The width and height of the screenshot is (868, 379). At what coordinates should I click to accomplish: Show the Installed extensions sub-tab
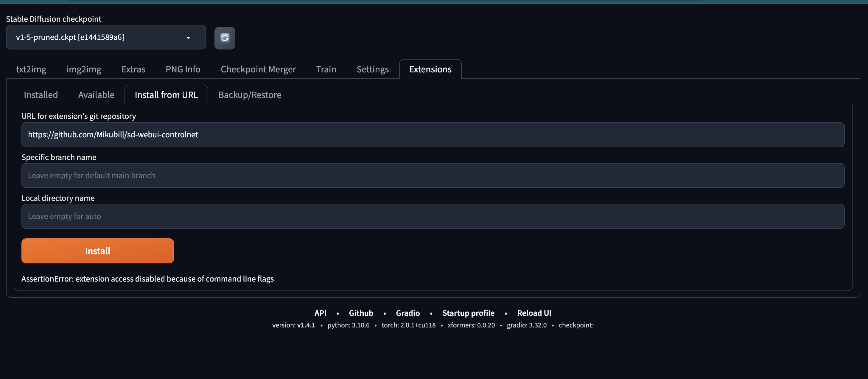pos(41,95)
